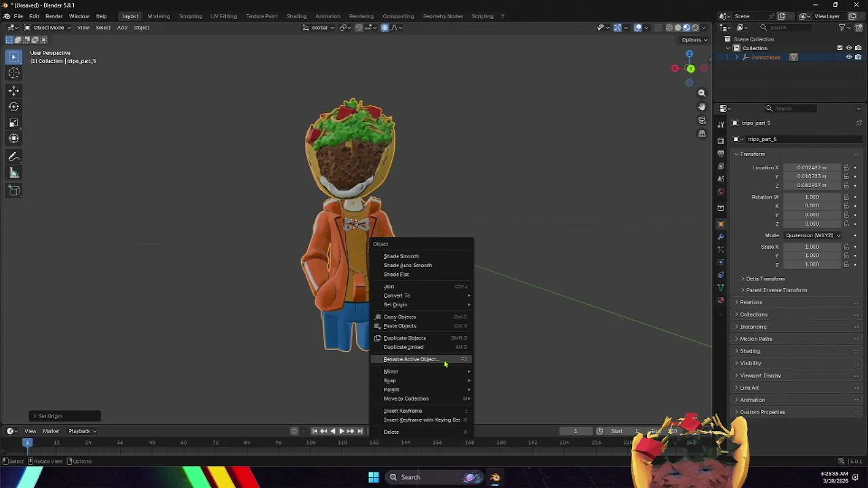
Task: Open the Global transform orientation dropdown
Action: point(319,28)
